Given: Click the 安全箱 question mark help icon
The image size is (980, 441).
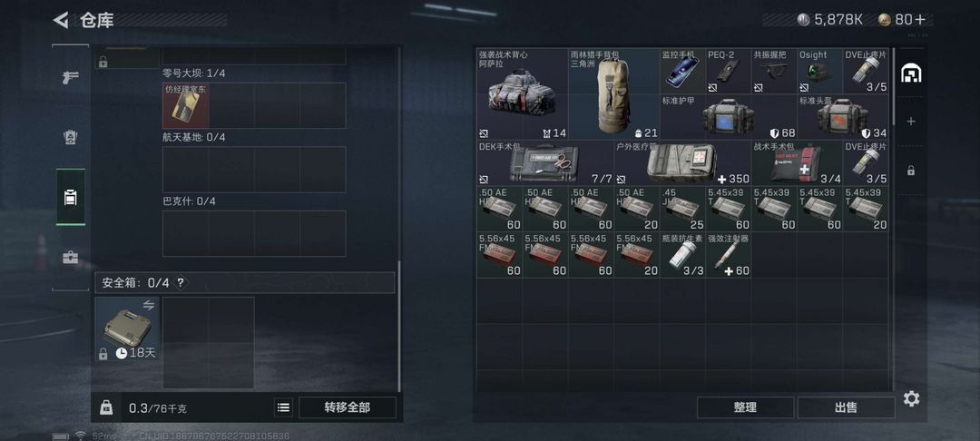Looking at the screenshot, I should click(180, 283).
